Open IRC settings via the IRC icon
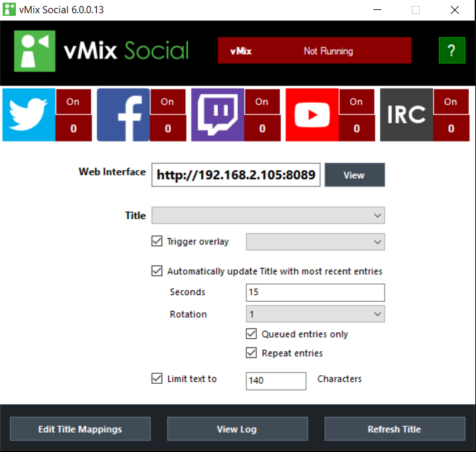This screenshot has height=452, width=476. click(406, 114)
